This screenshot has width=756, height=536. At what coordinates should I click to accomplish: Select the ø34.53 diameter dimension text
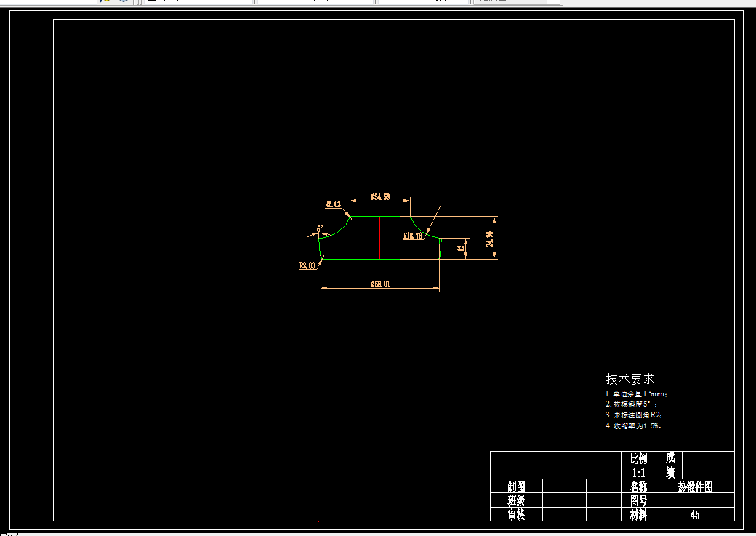tap(380, 197)
